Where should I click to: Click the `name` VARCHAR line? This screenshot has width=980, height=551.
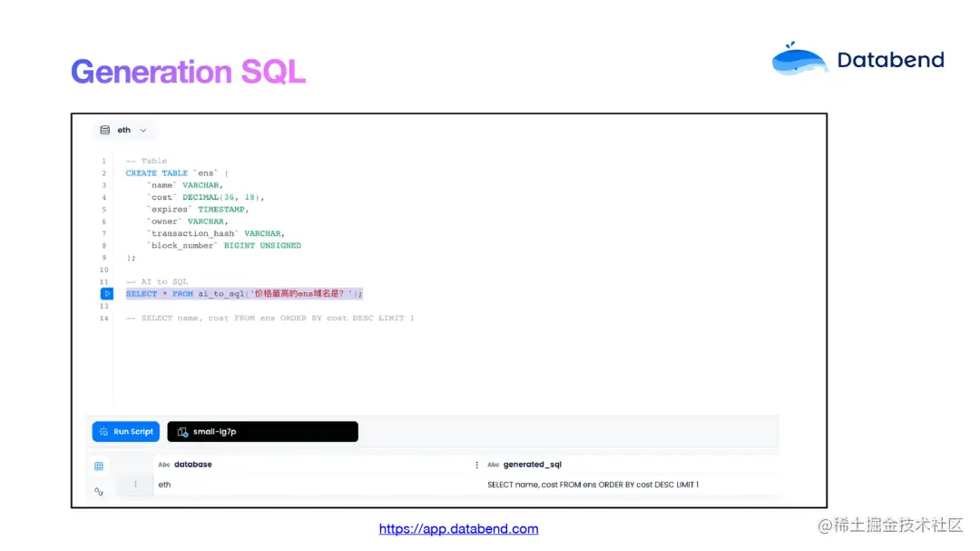tap(185, 185)
